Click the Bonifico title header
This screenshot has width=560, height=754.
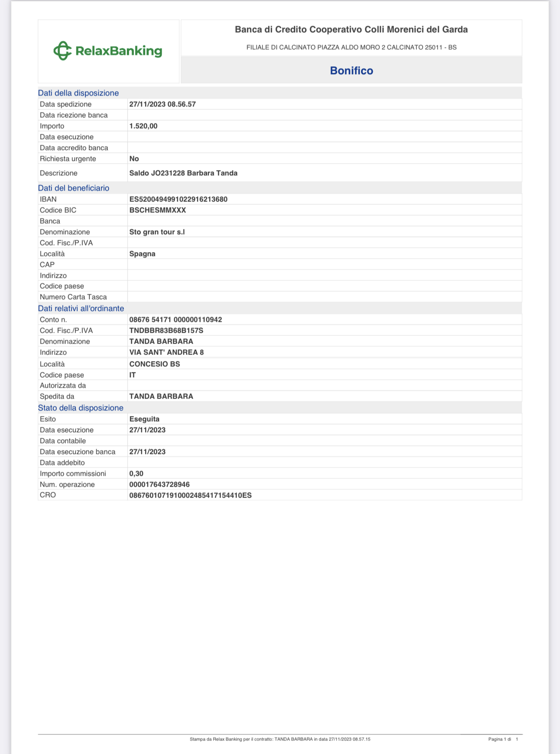click(x=352, y=71)
